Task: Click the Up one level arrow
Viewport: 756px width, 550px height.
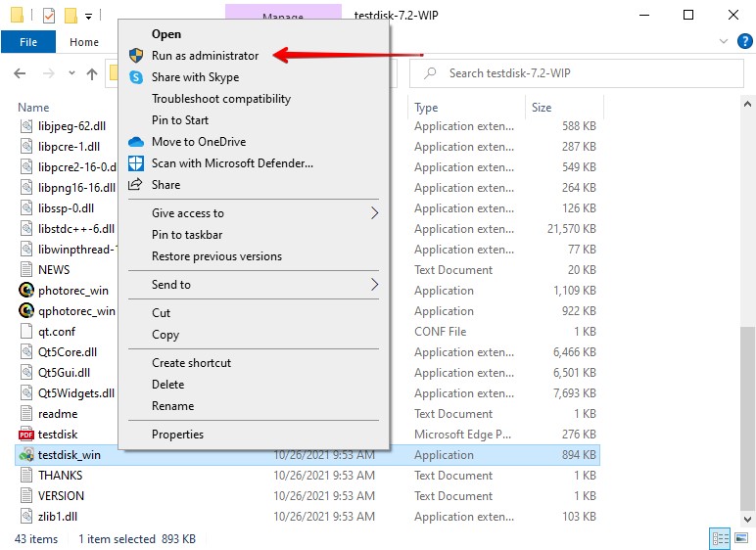Action: (x=92, y=73)
